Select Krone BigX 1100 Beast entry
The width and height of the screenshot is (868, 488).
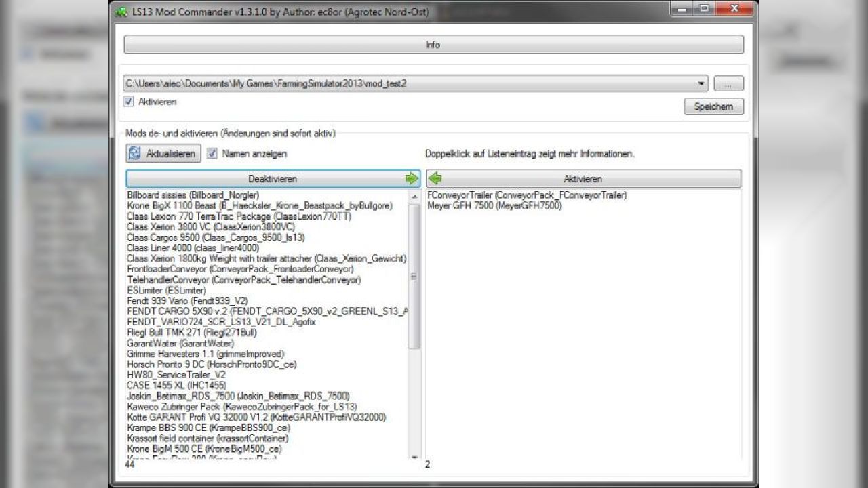[x=260, y=206]
